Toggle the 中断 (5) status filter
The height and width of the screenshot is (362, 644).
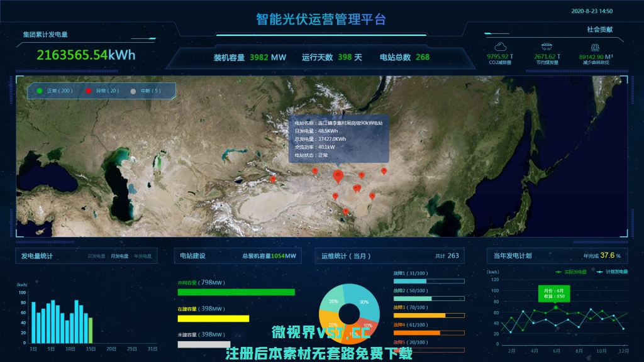pyautogui.click(x=145, y=91)
